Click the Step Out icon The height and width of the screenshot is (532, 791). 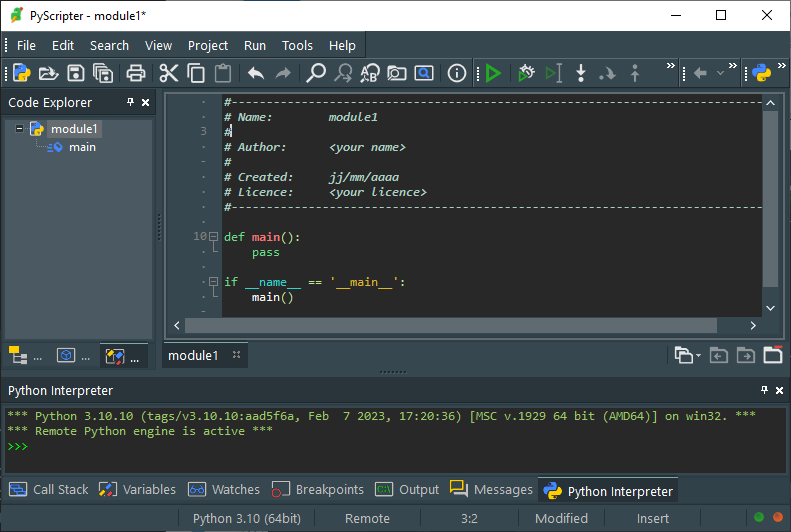(x=635, y=73)
